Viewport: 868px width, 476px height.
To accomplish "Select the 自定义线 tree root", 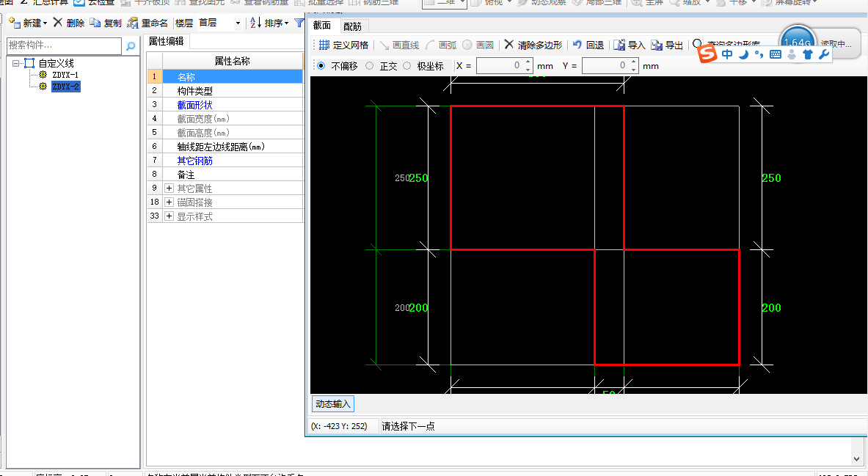I will pos(56,63).
